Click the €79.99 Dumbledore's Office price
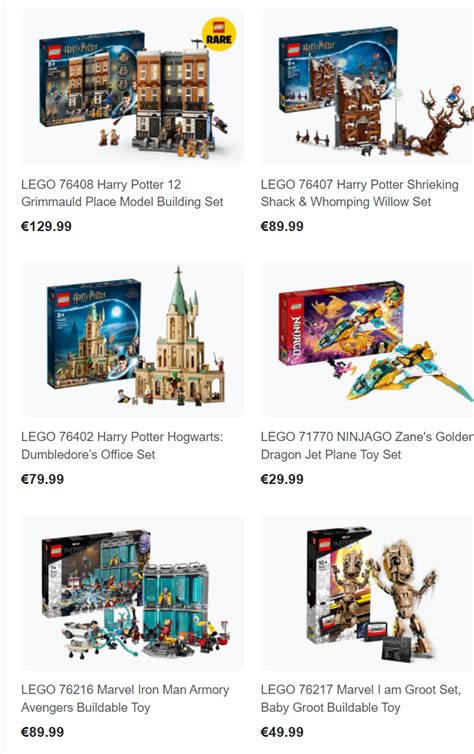 pyautogui.click(x=42, y=479)
